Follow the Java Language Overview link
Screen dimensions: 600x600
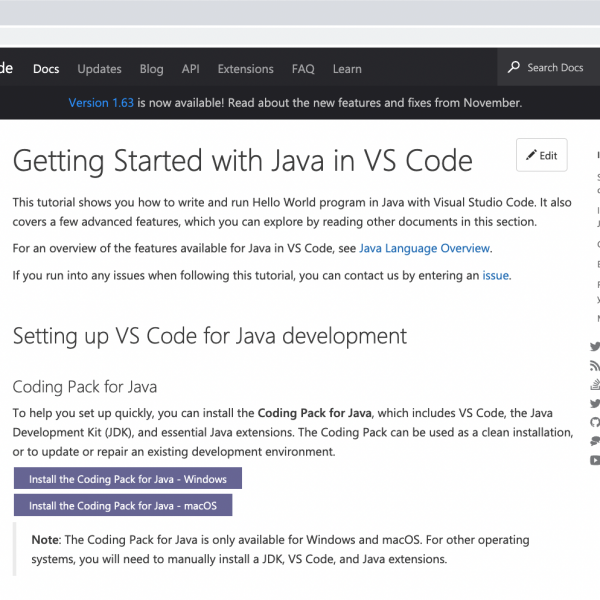click(425, 248)
